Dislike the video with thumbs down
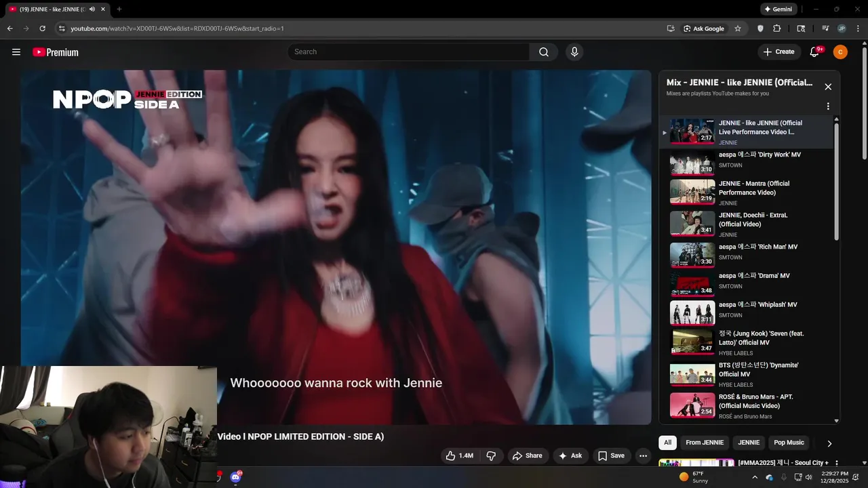Screen dimensions: 868x488 click(492, 456)
